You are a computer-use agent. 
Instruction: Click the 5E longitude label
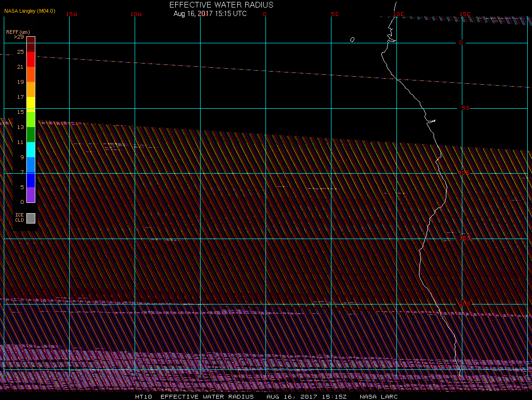coord(335,14)
